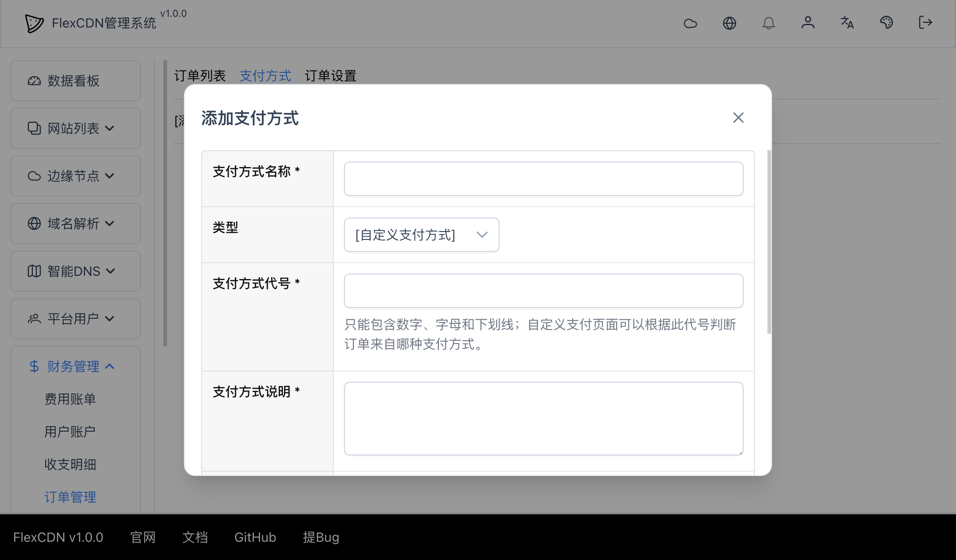956x560 pixels.
Task: Switch to the 订单设置 tab
Action: 331,75
